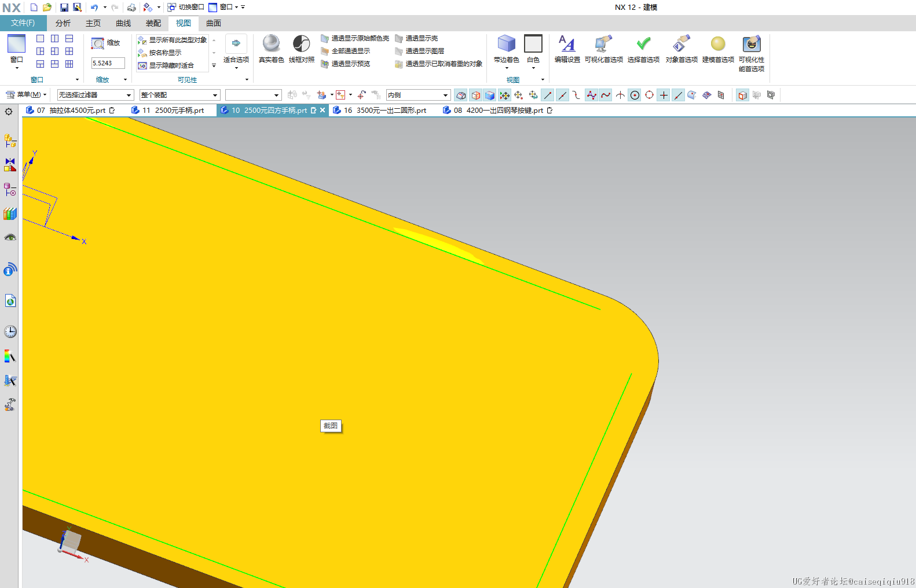Open the Constraint Navigator sidebar icon
The height and width of the screenshot is (588, 916).
pos(10,165)
